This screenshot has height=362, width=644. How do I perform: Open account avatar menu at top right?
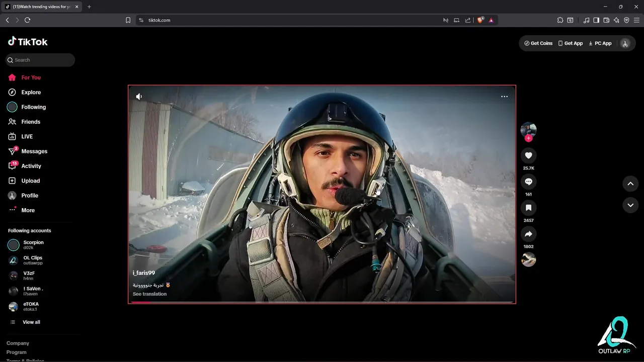(625, 43)
